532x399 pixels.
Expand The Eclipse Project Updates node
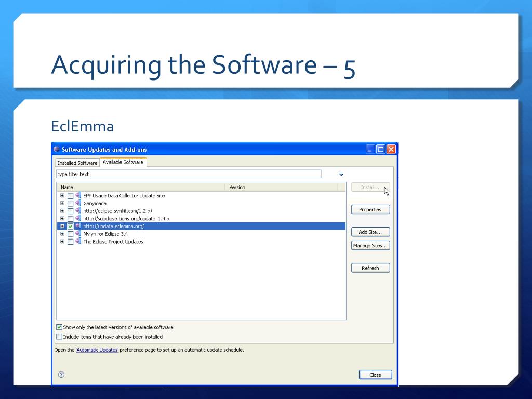click(x=62, y=241)
